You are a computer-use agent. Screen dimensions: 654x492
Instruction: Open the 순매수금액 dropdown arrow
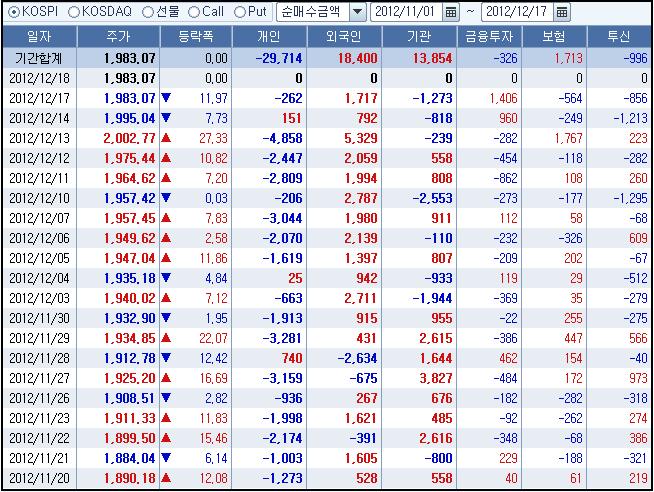[x=357, y=12]
